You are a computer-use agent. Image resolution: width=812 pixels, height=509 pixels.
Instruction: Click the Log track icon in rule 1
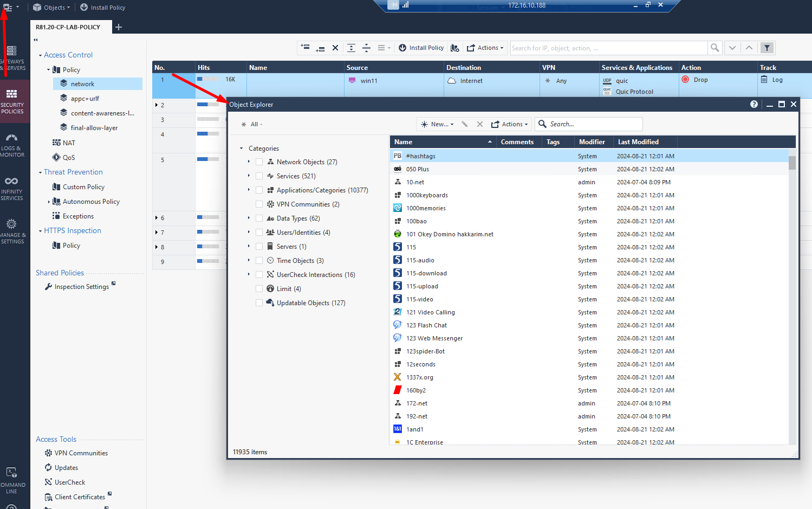(x=764, y=80)
